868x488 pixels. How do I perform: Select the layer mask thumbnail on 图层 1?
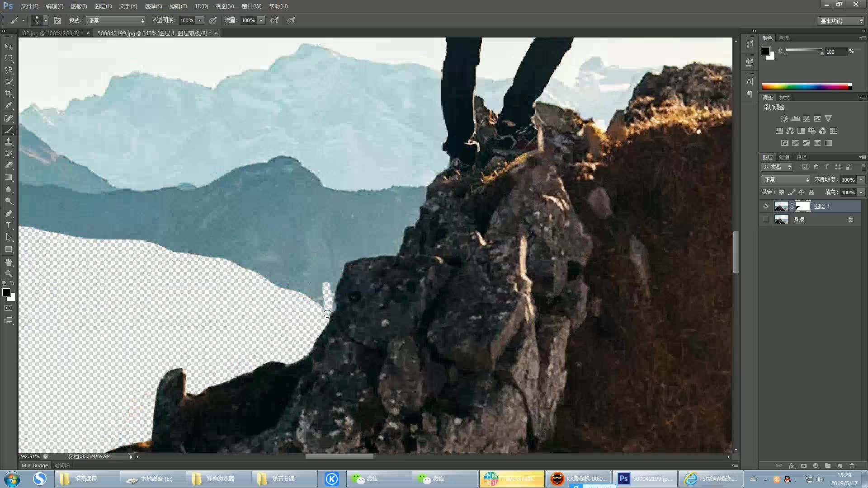point(803,206)
